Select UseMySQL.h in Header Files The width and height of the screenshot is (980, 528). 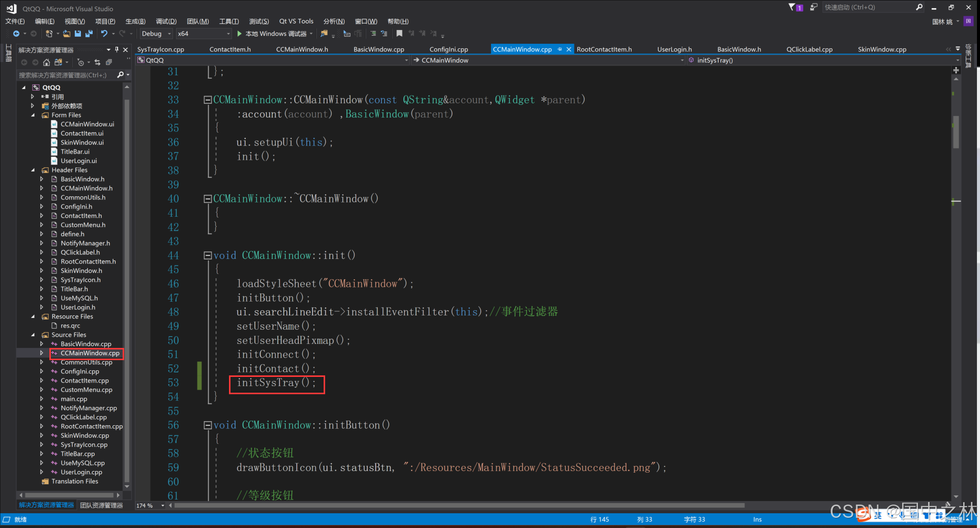pyautogui.click(x=79, y=298)
